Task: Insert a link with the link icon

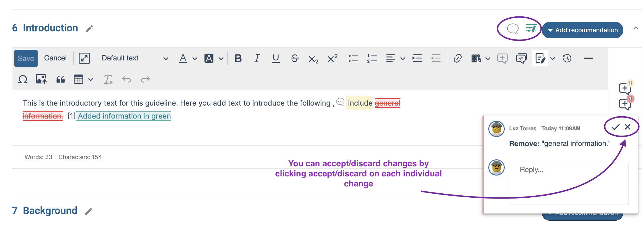Action: pyautogui.click(x=457, y=58)
